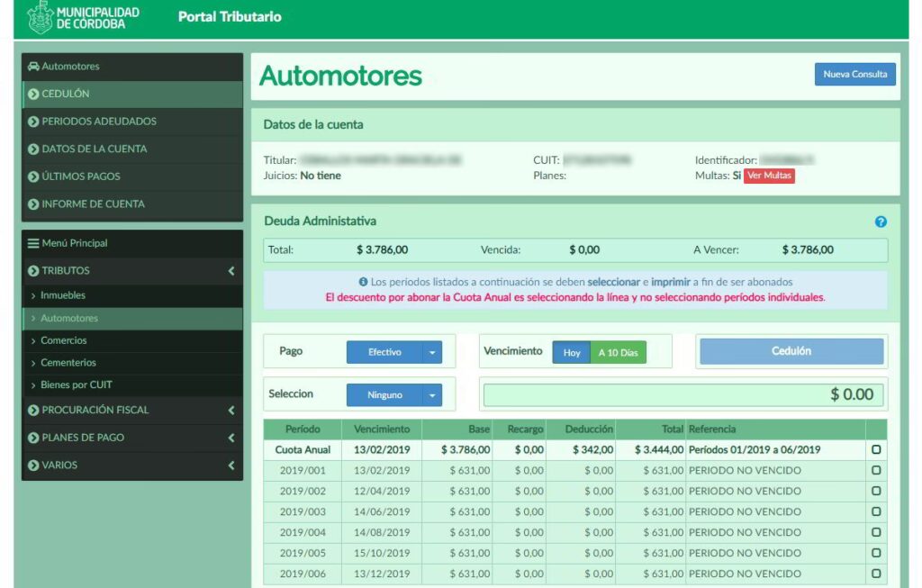The image size is (922, 588).
Task: Click the arrow icon beside PERIODOS ADEUDADOS
Action: 33,122
